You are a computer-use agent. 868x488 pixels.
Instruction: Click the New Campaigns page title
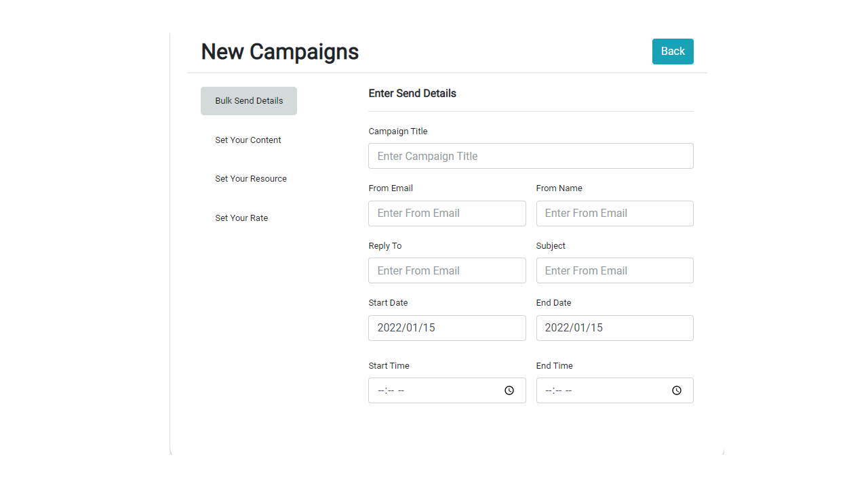click(x=280, y=52)
